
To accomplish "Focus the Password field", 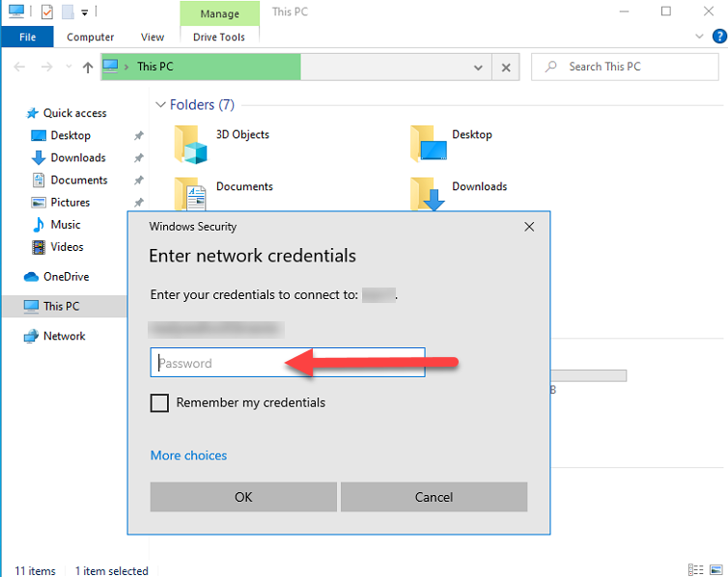I will click(288, 362).
